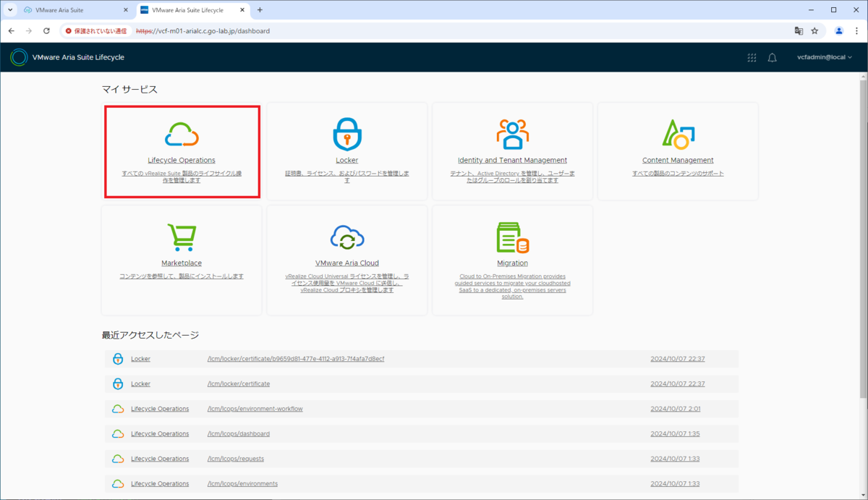This screenshot has height=500, width=868.
Task: Open the Marketplace title link
Action: [182, 263]
